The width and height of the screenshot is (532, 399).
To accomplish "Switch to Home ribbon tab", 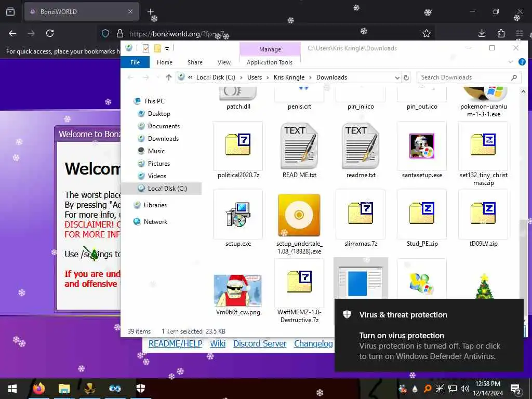I will coord(165,62).
